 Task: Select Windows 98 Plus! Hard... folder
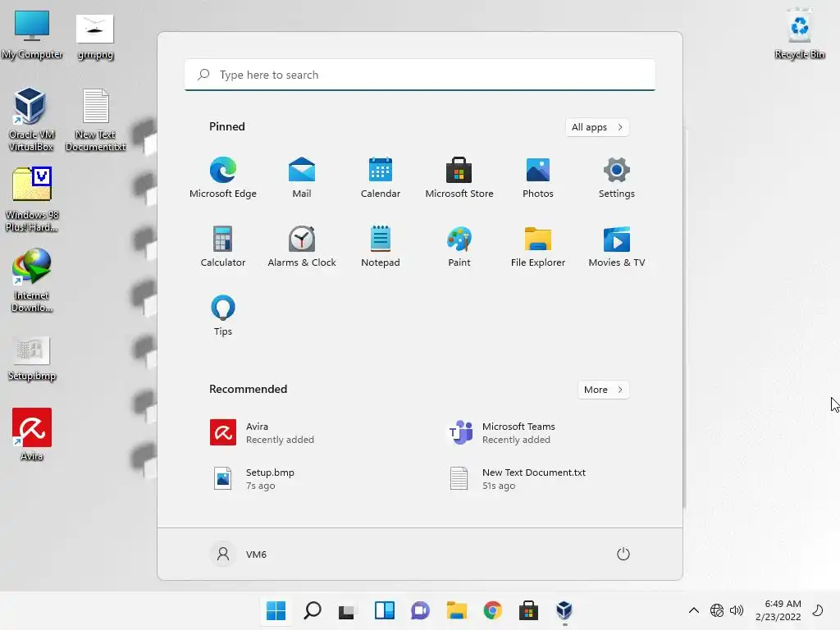[x=32, y=199]
